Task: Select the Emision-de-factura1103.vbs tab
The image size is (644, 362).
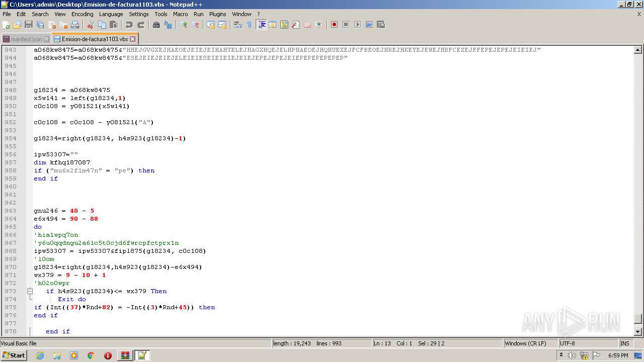Action: pos(95,39)
